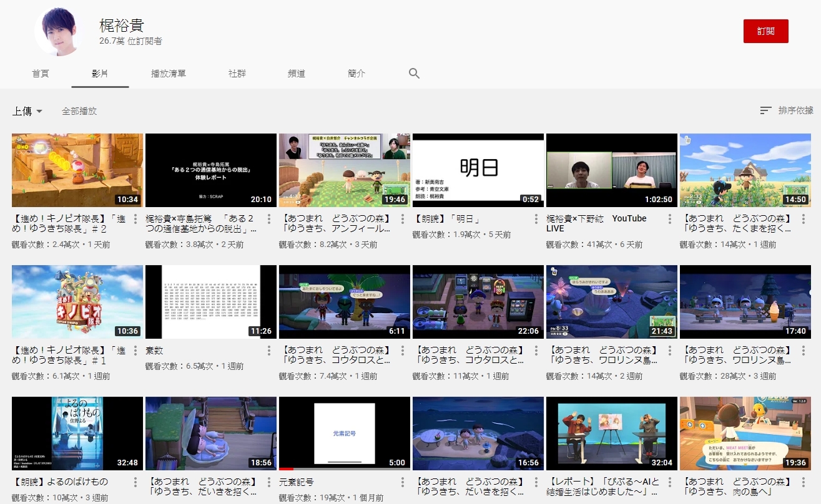
Task: Open options menu for 梶裕貴×下野紘 YouTube LIVE
Action: pos(670,219)
